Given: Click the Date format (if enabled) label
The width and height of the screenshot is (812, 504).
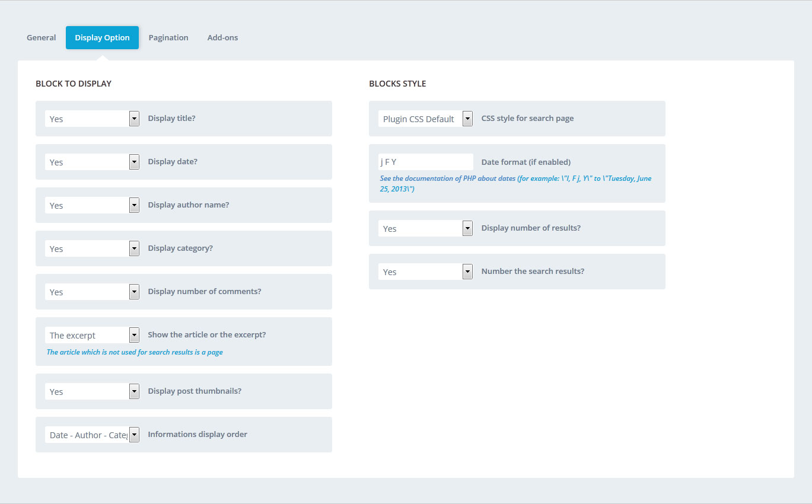Looking at the screenshot, I should [526, 162].
